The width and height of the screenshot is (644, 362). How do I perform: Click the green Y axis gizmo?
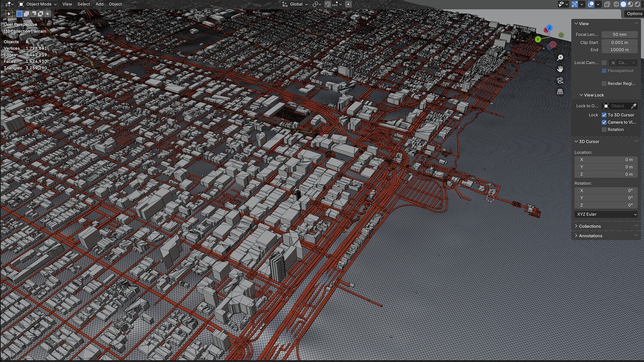point(538,39)
